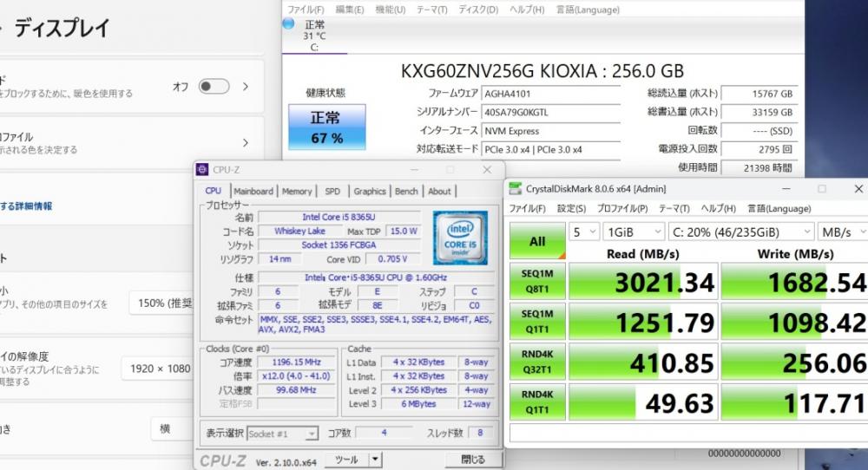
Task: Switch to the Mainboard tab in CPU-Z
Action: 253,192
